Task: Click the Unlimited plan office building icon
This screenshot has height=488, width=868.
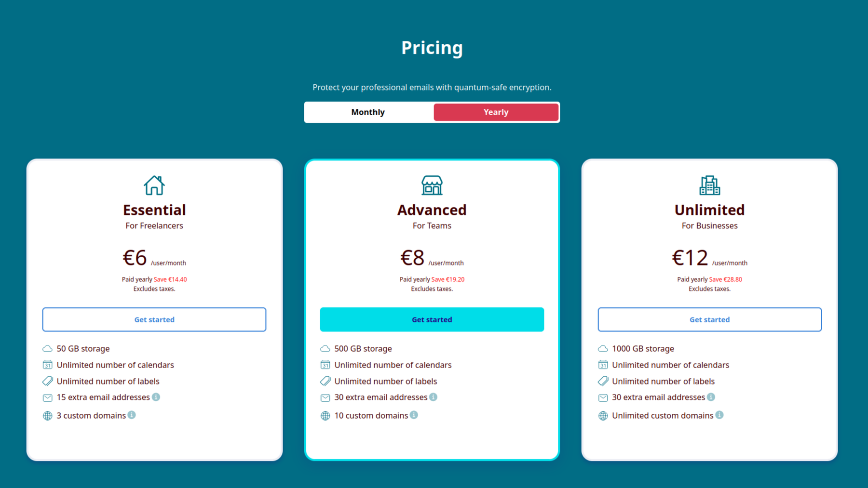Action: (709, 185)
